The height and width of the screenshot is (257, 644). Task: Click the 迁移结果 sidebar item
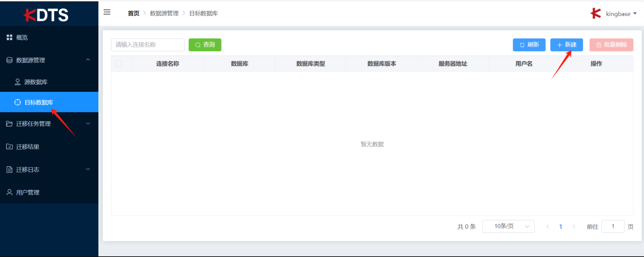(x=27, y=147)
